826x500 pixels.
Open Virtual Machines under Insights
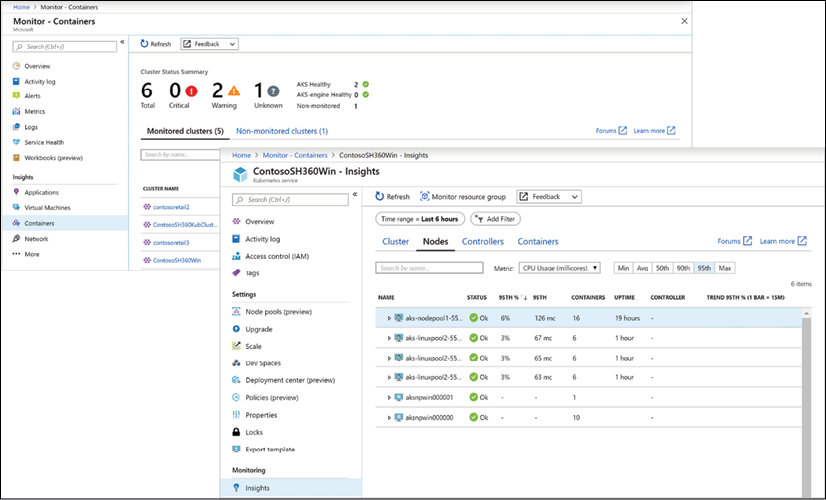click(47, 208)
